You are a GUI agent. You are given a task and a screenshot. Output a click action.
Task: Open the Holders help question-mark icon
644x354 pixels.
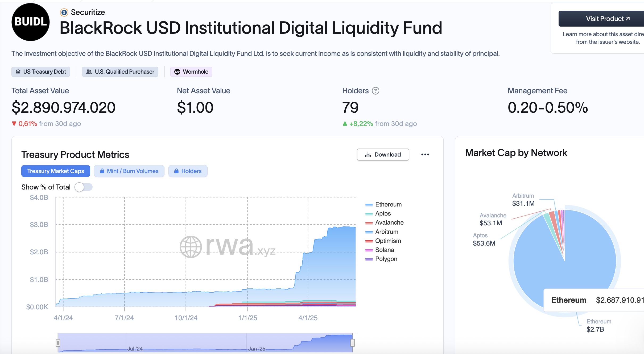click(375, 91)
